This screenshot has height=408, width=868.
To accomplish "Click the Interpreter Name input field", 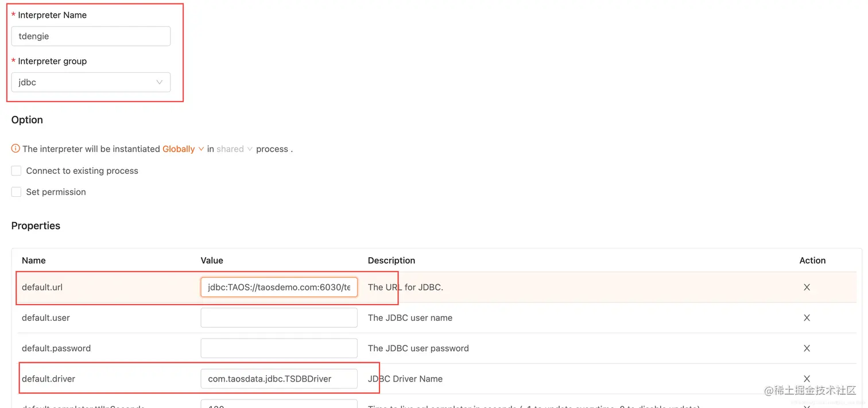I will 91,36.
